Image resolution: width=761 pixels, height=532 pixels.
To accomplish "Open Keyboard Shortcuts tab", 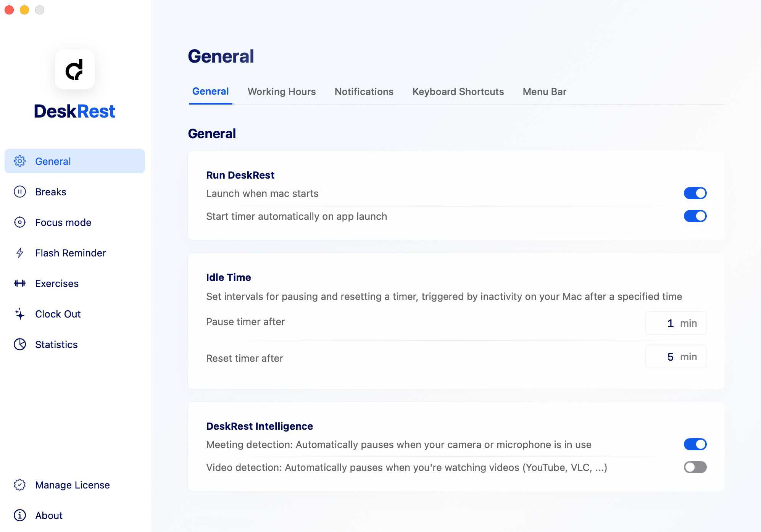I will point(458,92).
